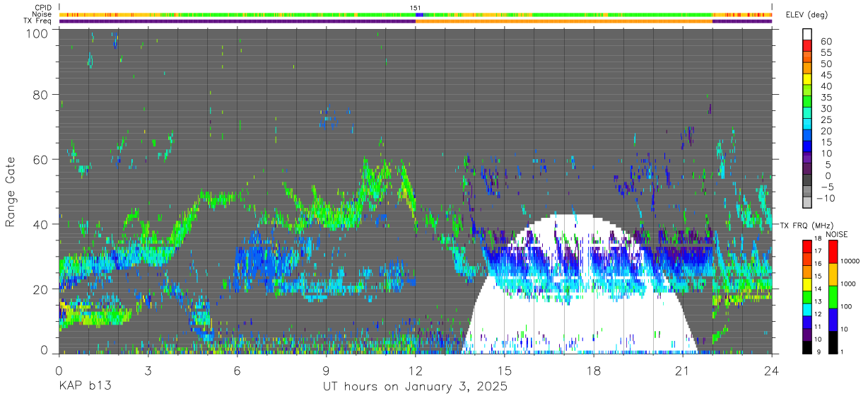Click the x-axis hour label 24
This screenshot has height=401, width=868.
(x=772, y=371)
